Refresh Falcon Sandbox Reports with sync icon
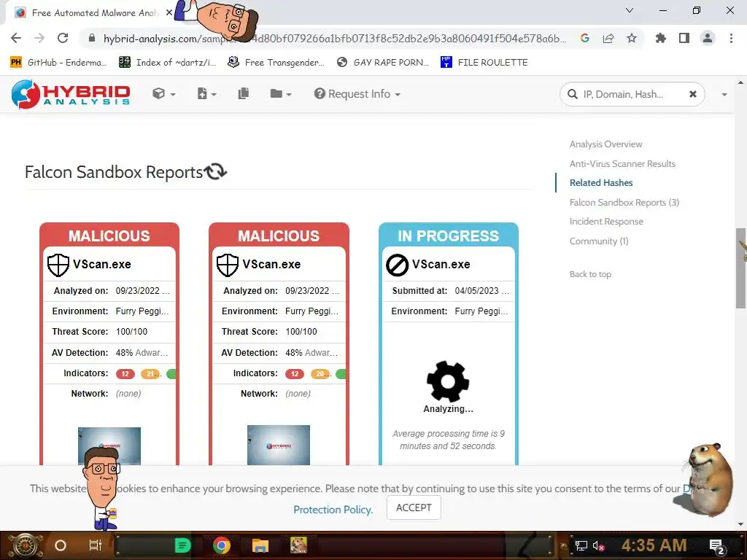Viewport: 747px width, 560px height. pos(215,171)
